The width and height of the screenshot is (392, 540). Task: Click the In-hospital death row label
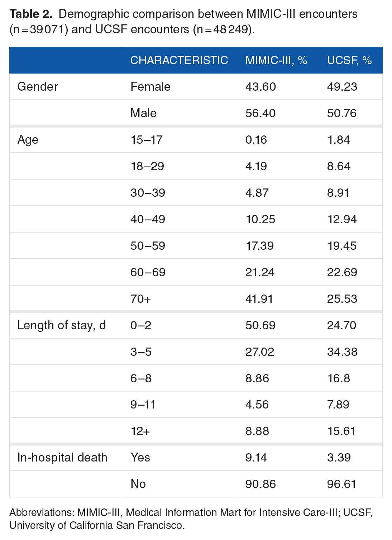[62, 458]
